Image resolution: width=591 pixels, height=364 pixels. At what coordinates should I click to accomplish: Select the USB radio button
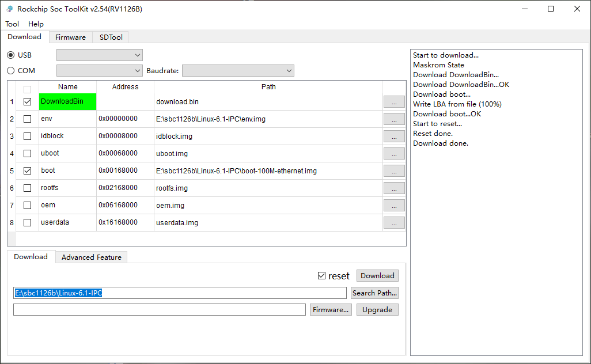10,55
